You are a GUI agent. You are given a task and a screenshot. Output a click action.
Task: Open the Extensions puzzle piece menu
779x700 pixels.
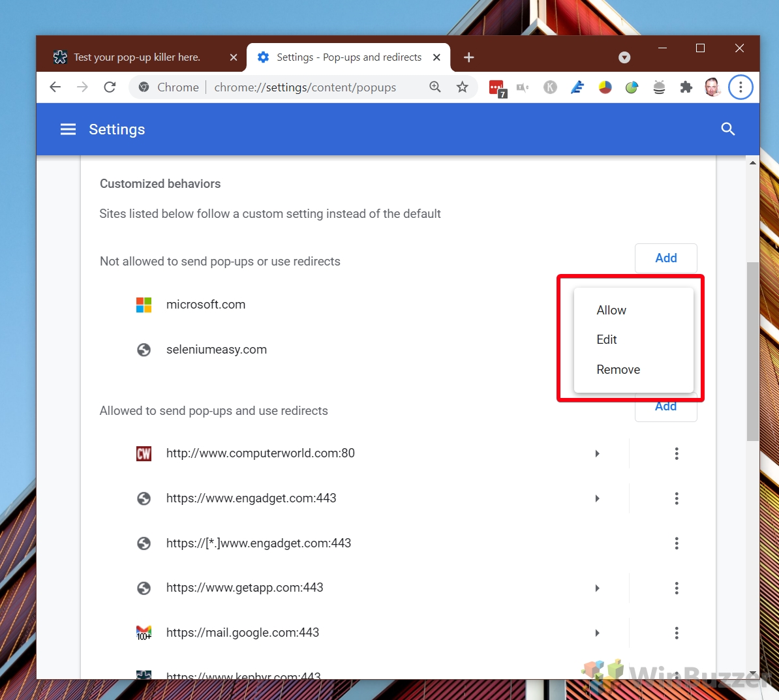(686, 87)
